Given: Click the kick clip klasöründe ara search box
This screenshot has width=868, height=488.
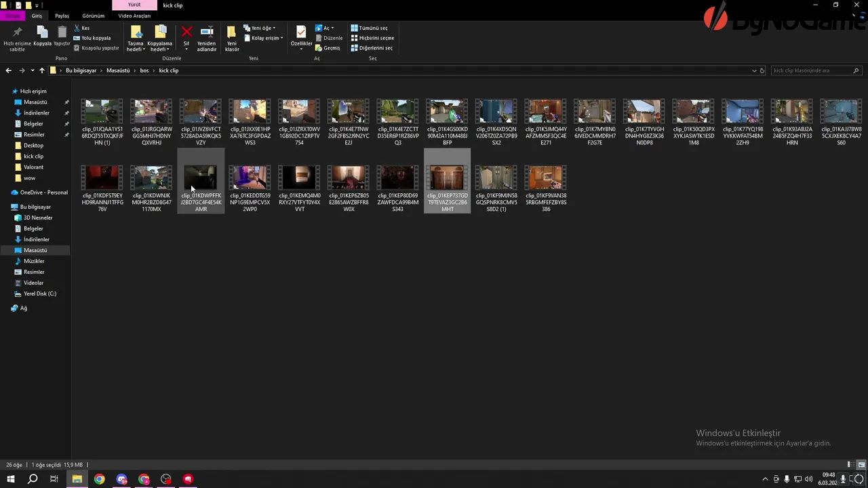Looking at the screenshot, I should [x=816, y=70].
